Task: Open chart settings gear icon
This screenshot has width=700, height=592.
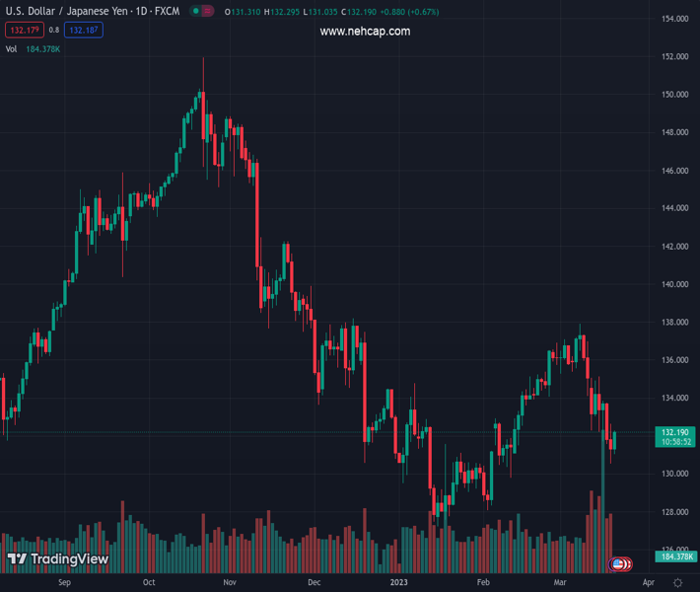Action: pos(677,583)
